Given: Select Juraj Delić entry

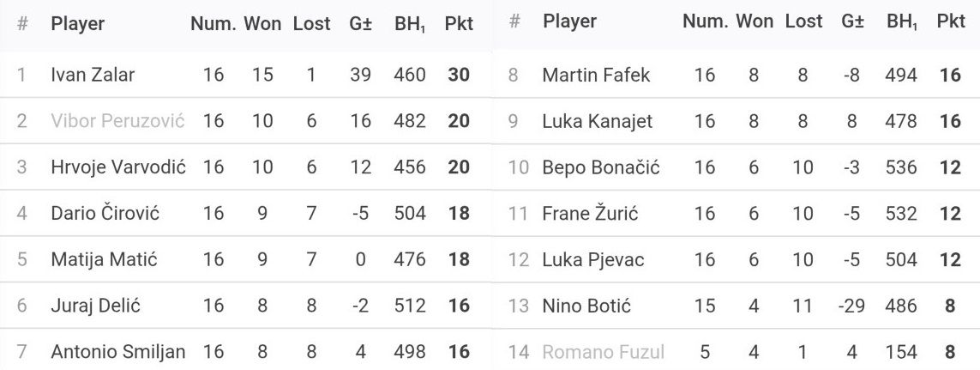Looking at the screenshot, I should [95, 306].
